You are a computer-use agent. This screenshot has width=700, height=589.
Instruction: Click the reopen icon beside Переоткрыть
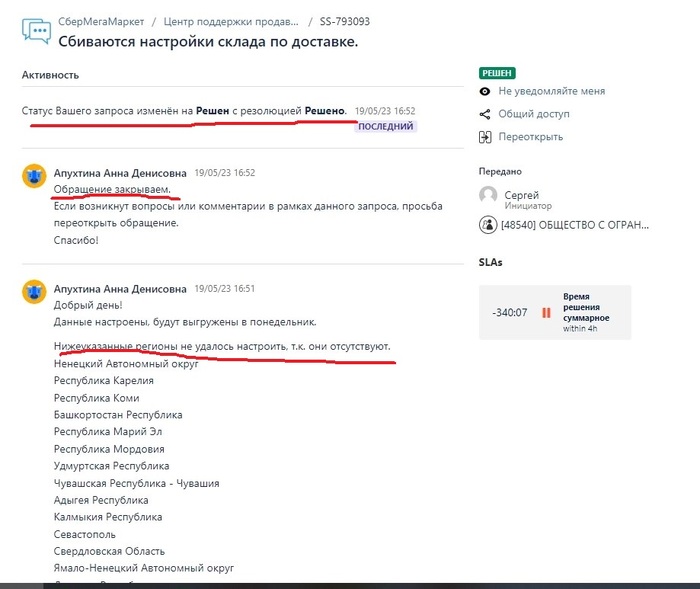point(486,137)
